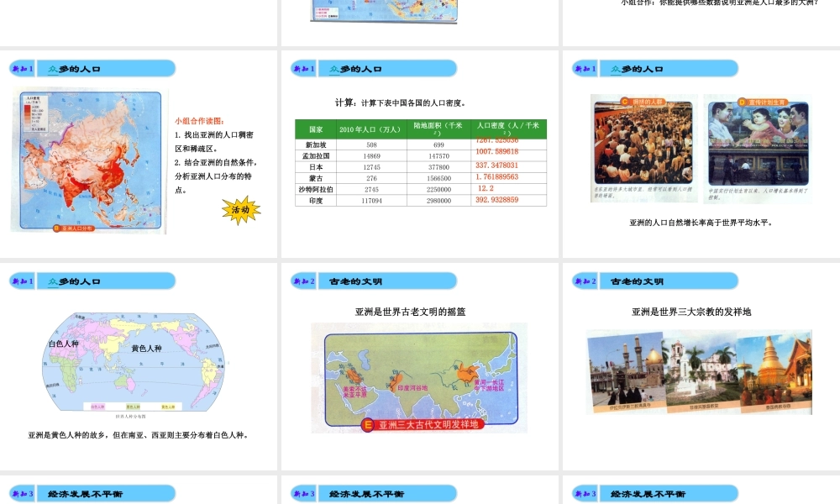Click 新知2 badge on civilization cradle slide
This screenshot has height=504, width=840.
tap(304, 281)
